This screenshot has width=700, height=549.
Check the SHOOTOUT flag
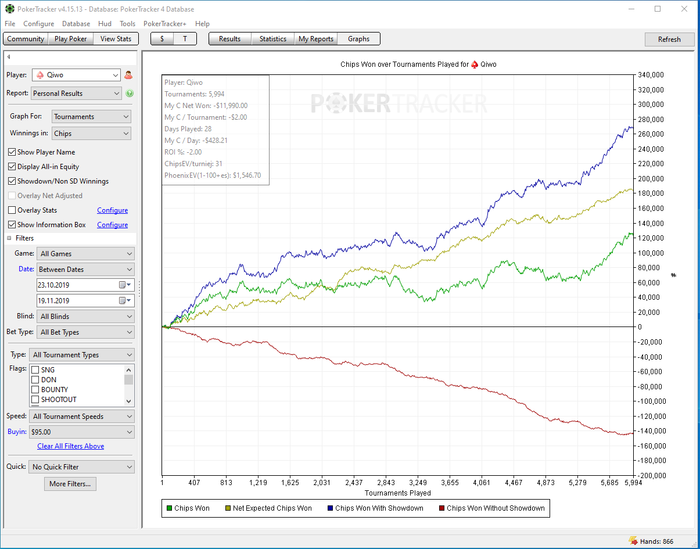pos(35,399)
